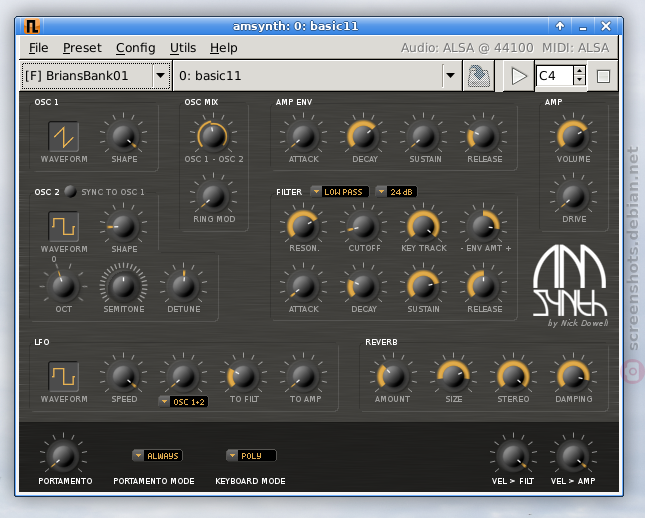The height and width of the screenshot is (518, 645).
Task: Click the Filter envelope Decay knob
Action: (363, 286)
